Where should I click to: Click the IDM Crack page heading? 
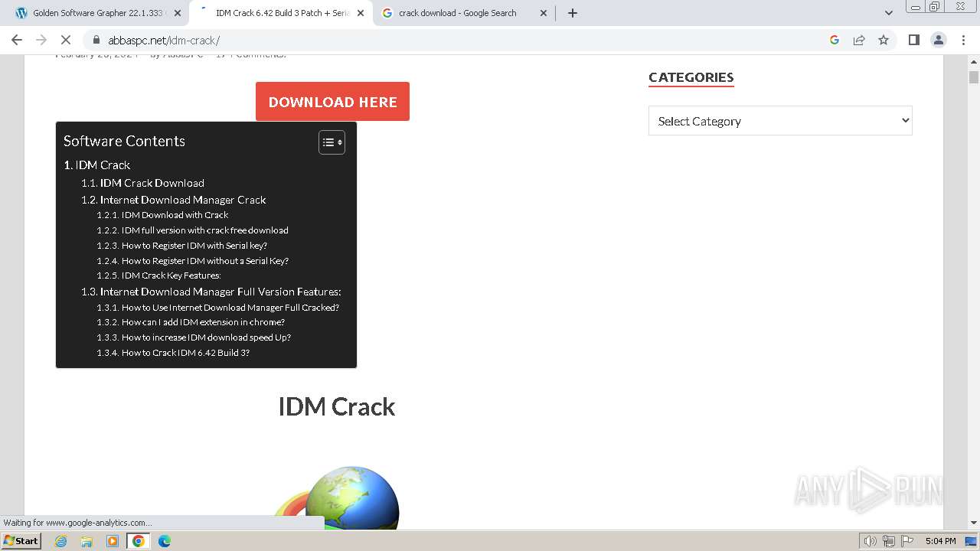[337, 406]
